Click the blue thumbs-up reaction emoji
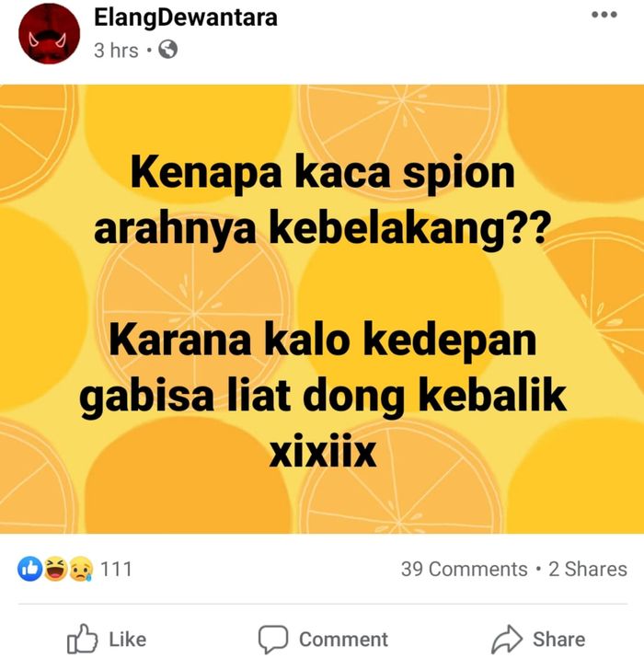 pyautogui.click(x=29, y=569)
